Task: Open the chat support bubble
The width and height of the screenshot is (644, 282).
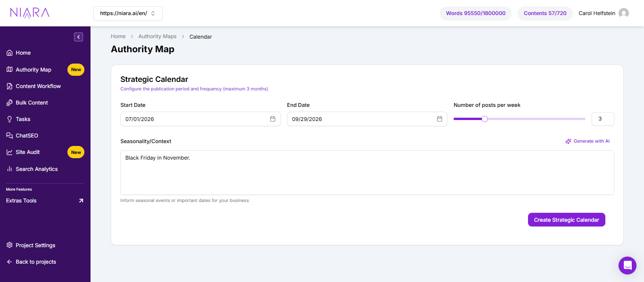Action: (627, 266)
